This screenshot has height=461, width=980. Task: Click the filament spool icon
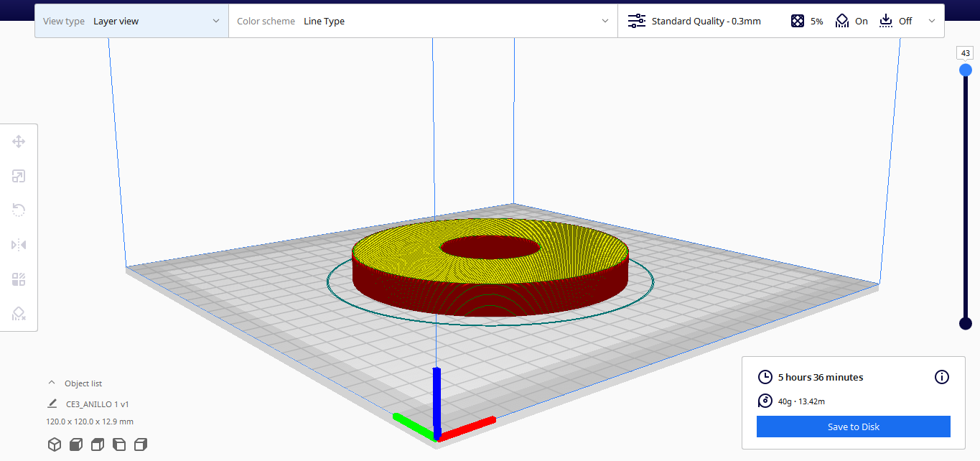click(x=765, y=401)
